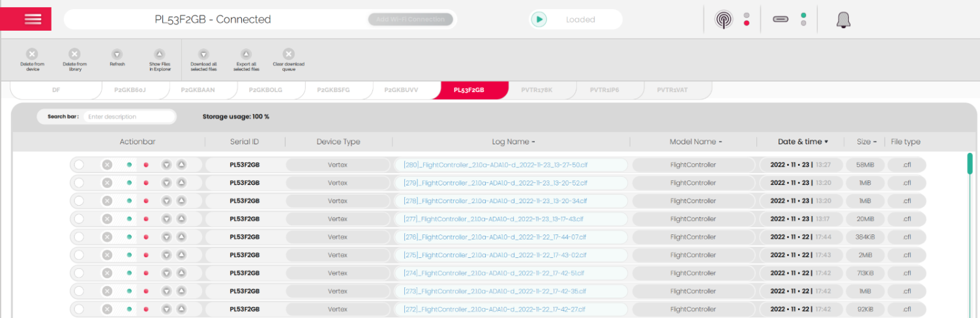Sort by Date & time column

click(803, 142)
